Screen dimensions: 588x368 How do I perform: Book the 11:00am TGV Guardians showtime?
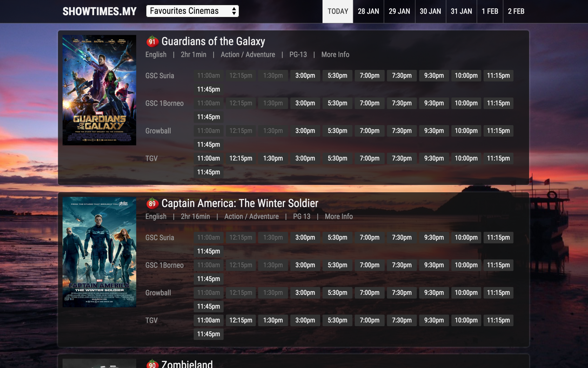(208, 158)
